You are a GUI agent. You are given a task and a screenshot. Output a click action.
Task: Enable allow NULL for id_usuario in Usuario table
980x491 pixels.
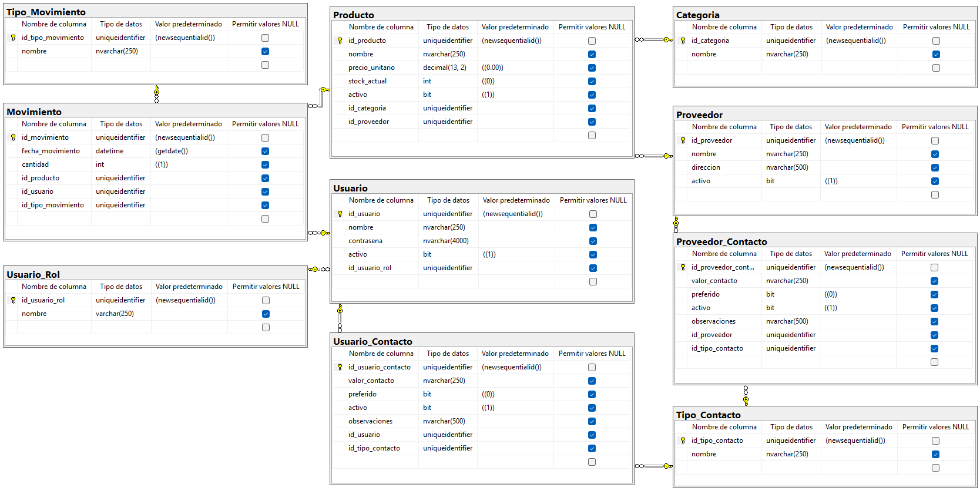pyautogui.click(x=593, y=214)
